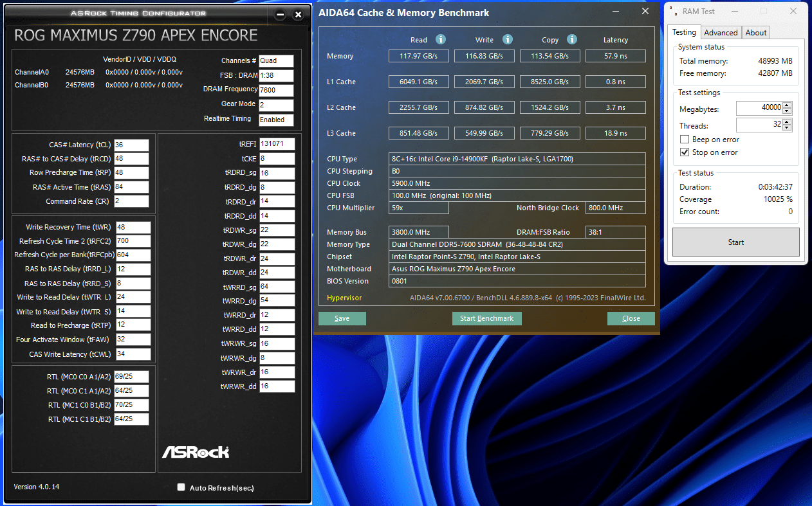
Task: Click the Threads input field
Action: tap(759, 125)
